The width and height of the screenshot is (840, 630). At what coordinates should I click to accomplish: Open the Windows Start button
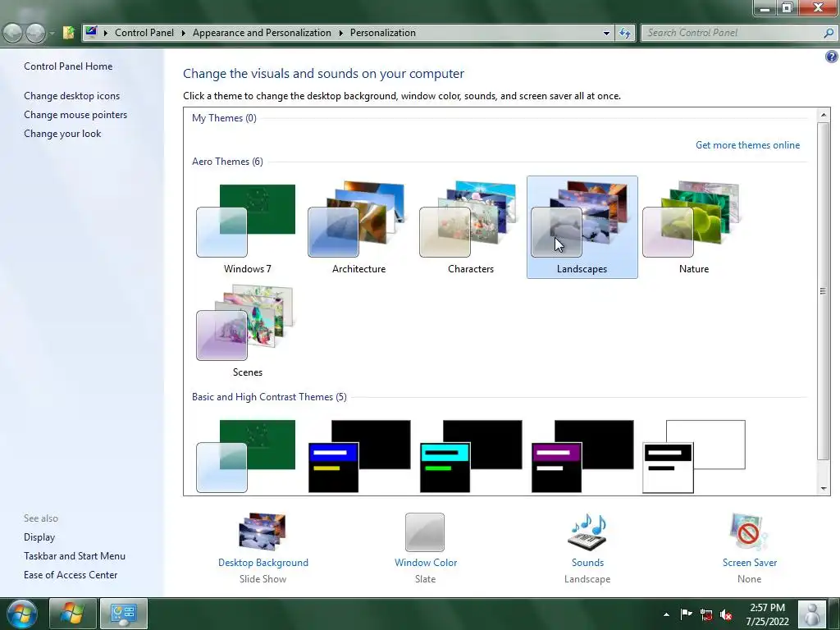pyautogui.click(x=21, y=614)
